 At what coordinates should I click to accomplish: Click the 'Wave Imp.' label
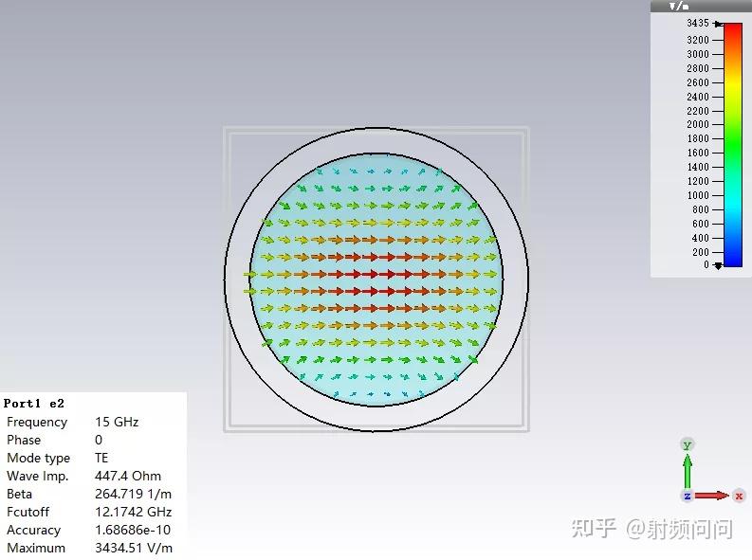coord(37,477)
